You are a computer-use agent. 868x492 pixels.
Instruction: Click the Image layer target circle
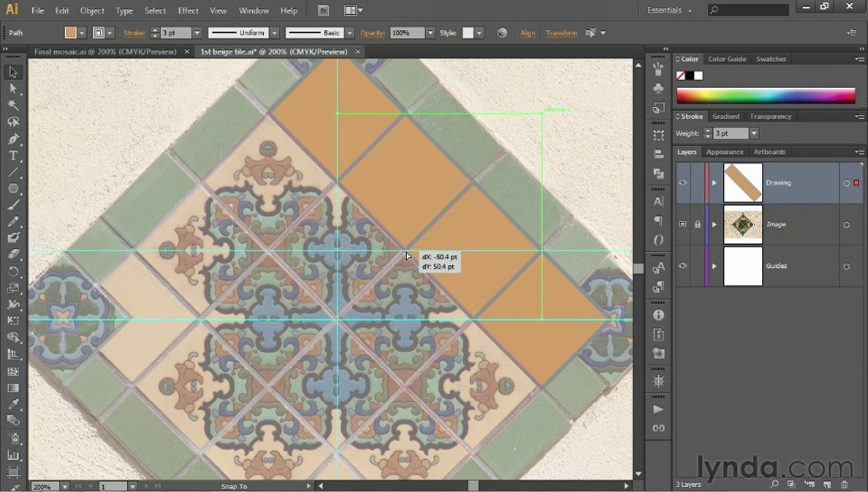[846, 225]
